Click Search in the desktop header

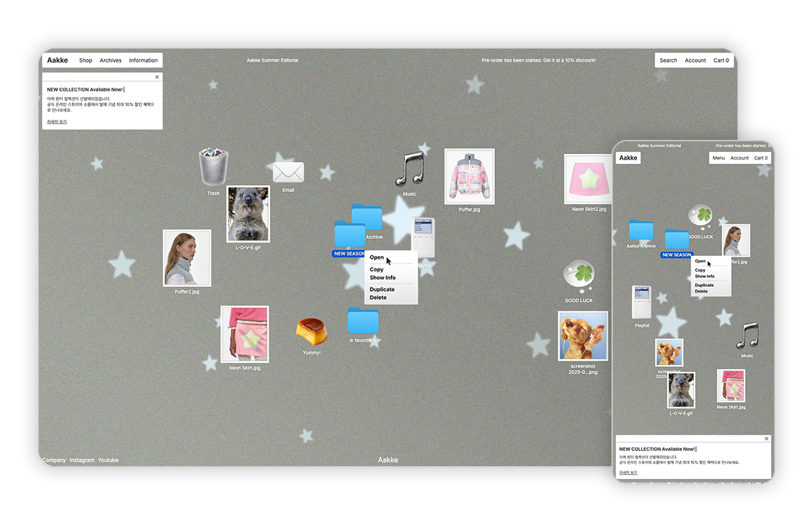pos(668,60)
